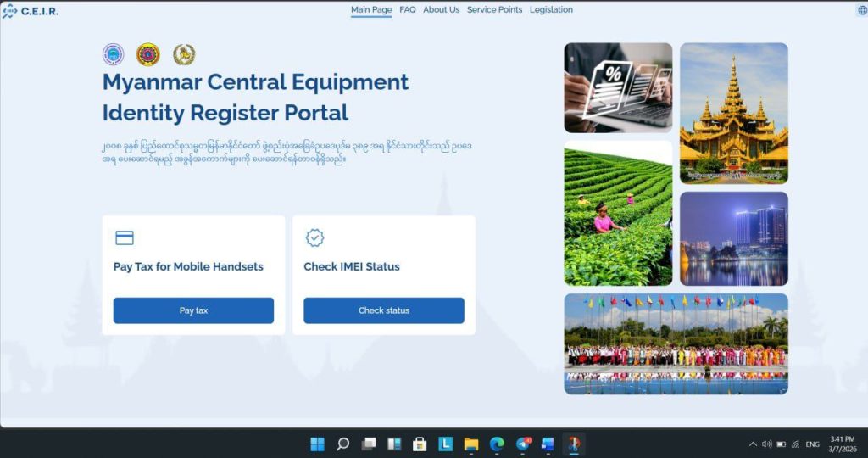The image size is (868, 458).
Task: Show hidden system tray icons
Action: coord(753,444)
